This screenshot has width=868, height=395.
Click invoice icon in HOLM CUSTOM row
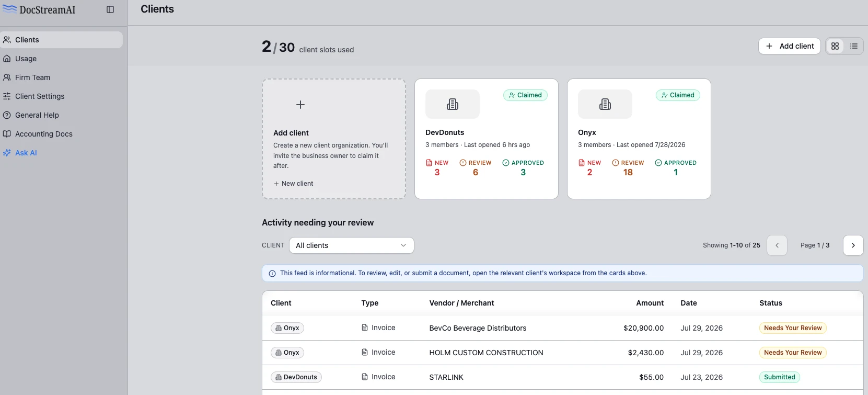coord(365,352)
